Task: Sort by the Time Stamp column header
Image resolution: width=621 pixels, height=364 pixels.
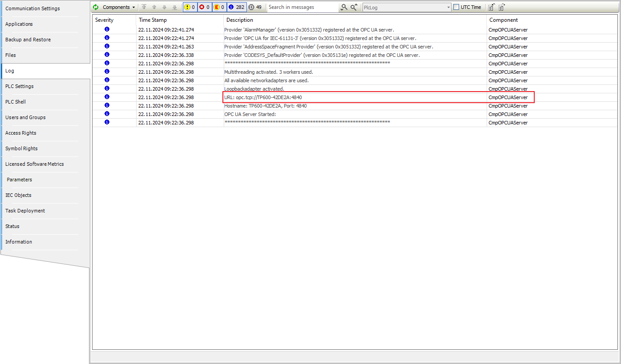Action: pos(153,20)
